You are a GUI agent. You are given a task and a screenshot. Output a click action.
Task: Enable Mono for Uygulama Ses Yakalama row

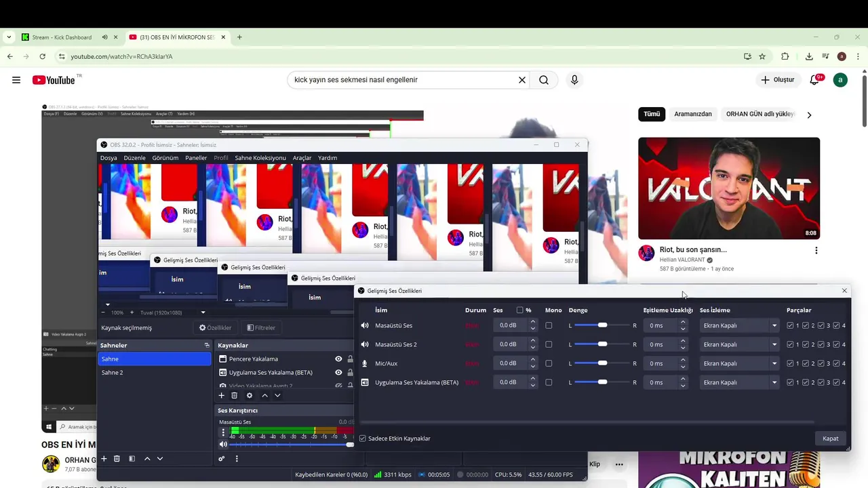point(549,382)
